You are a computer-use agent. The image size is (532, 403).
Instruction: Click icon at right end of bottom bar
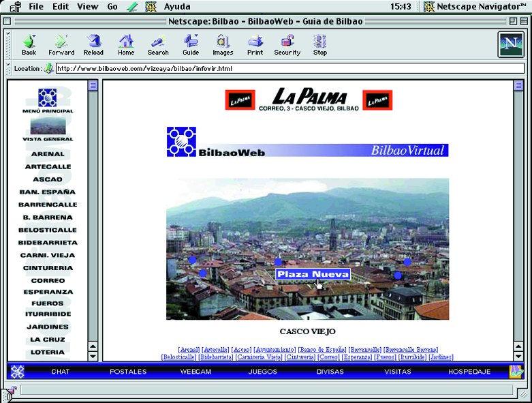(x=516, y=372)
